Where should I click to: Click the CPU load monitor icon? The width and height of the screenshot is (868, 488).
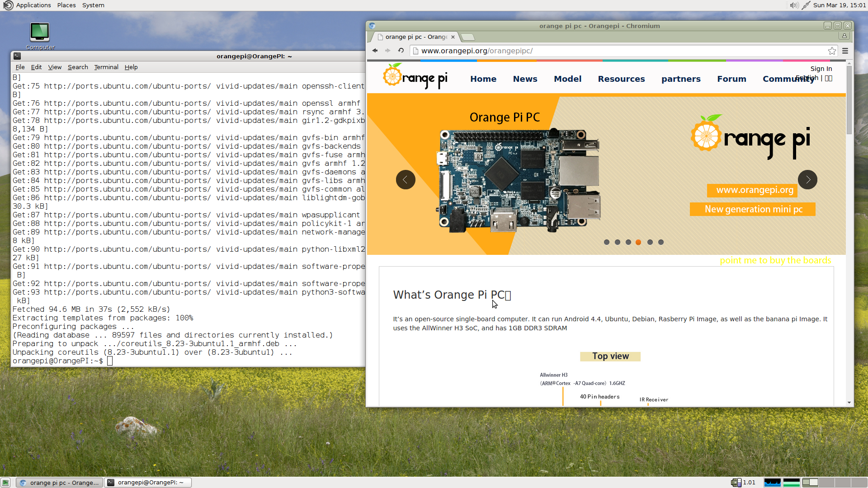click(x=736, y=483)
